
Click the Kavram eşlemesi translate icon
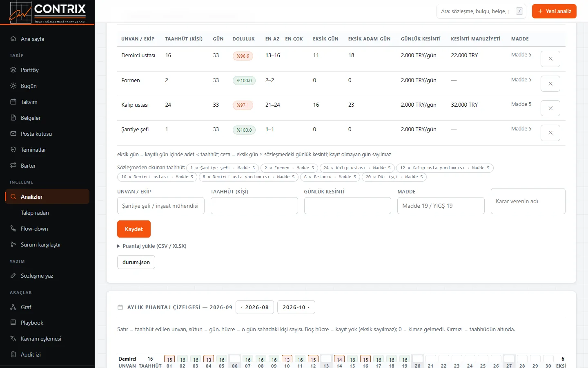tap(13, 339)
